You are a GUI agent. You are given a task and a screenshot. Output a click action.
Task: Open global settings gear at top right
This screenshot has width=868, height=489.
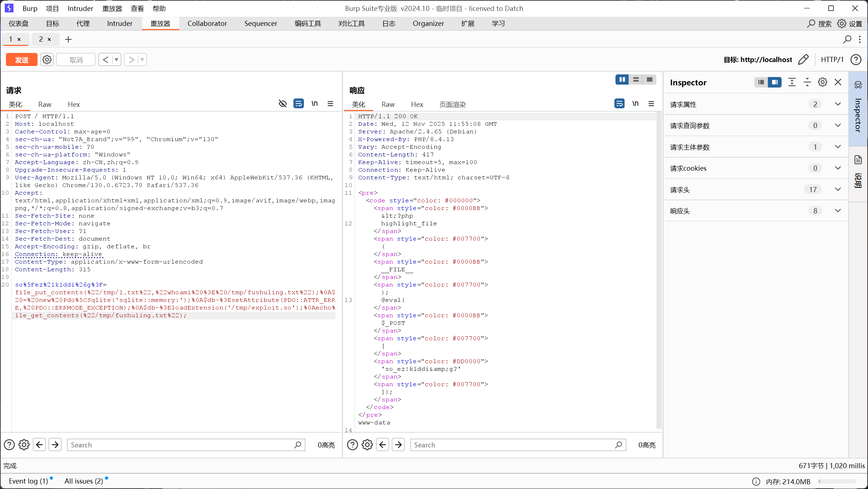click(x=842, y=24)
